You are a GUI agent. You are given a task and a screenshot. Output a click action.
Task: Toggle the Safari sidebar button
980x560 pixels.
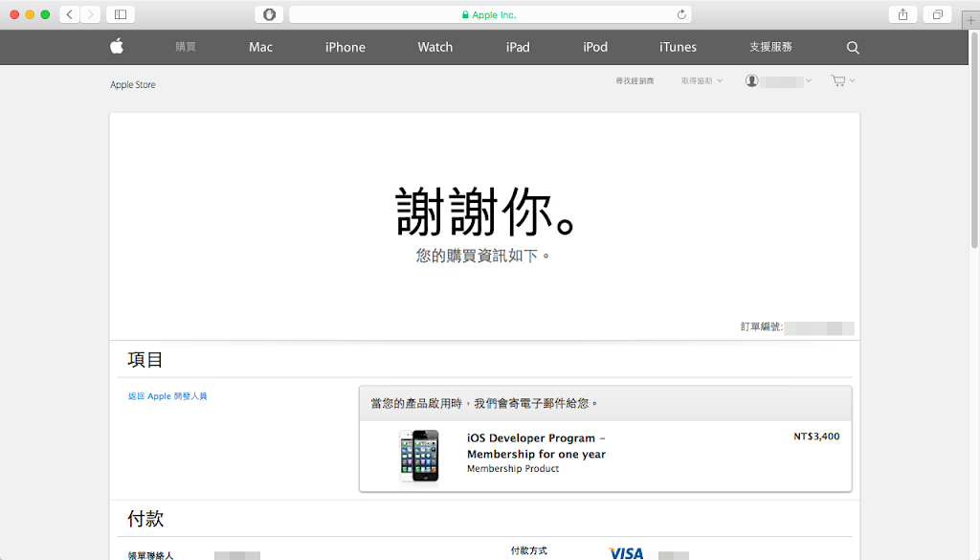click(120, 14)
